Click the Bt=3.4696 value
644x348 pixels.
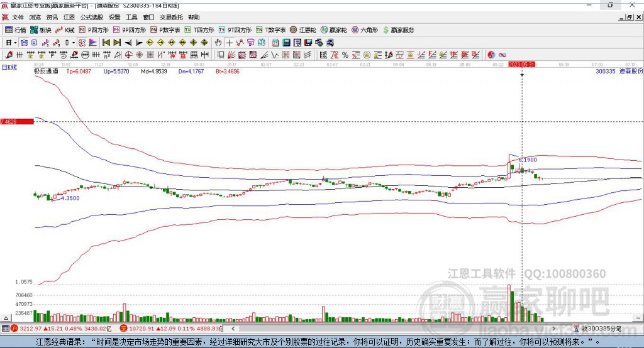228,71
